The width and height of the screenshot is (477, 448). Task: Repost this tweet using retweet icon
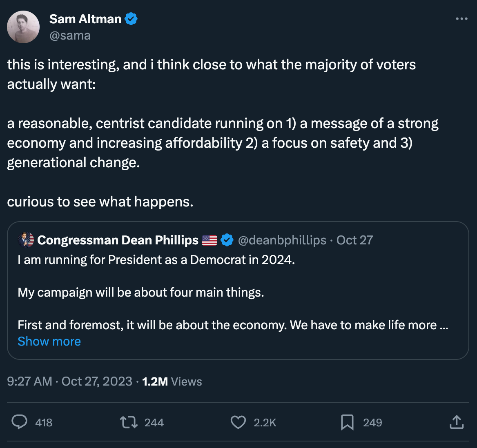(129, 422)
